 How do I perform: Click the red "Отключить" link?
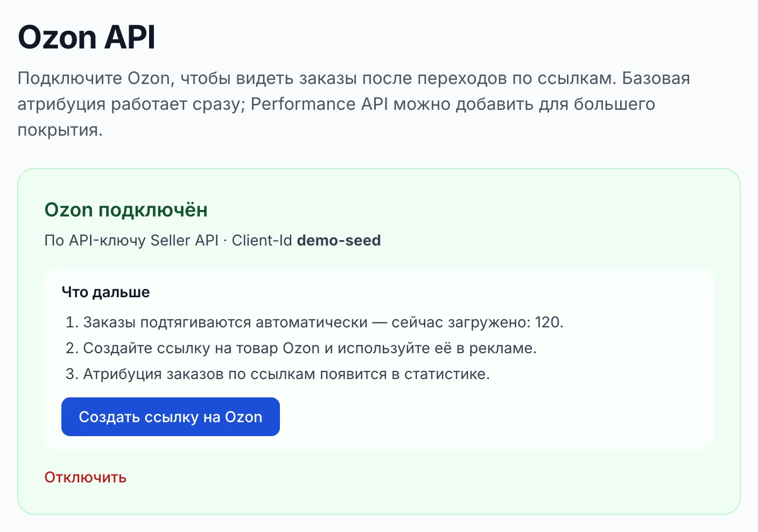click(x=85, y=478)
